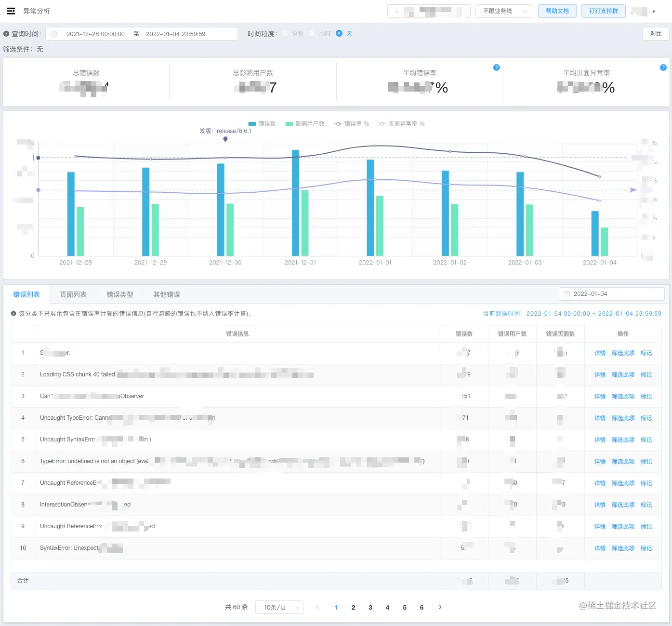Click the end date 2022-01-04 23:59:59 field
672x626 pixels.
click(x=176, y=34)
